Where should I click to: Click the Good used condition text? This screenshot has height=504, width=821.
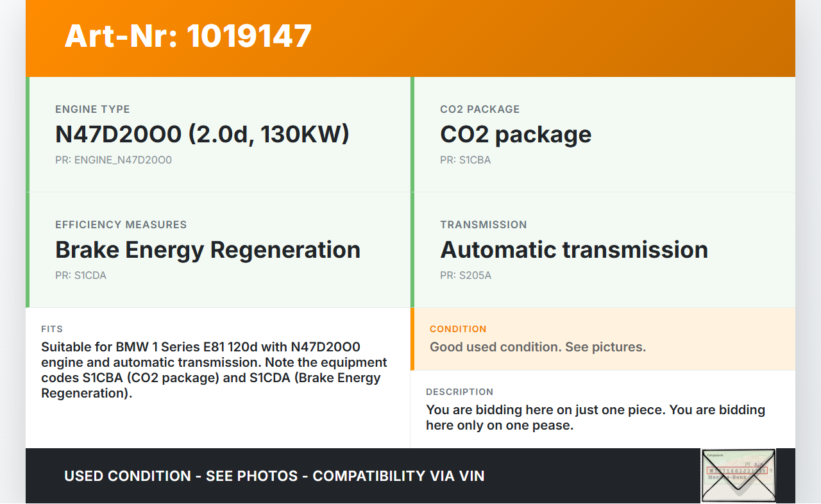click(x=537, y=347)
